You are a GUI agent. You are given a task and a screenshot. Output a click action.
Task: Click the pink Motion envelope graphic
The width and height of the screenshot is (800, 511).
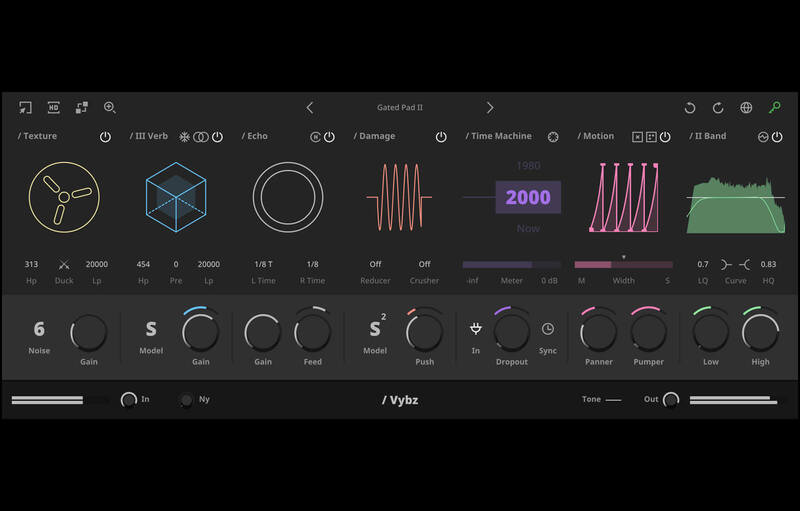[624, 197]
